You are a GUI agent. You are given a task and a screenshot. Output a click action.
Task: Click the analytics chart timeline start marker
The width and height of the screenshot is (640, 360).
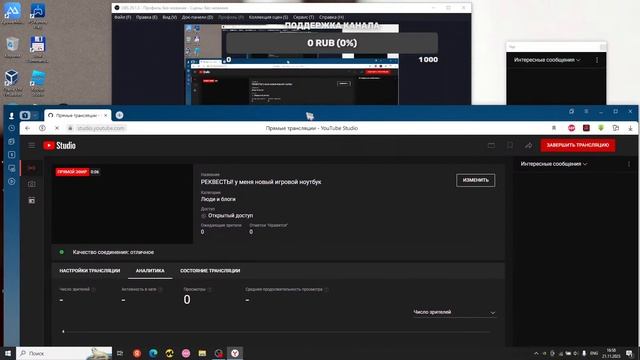(x=63, y=331)
